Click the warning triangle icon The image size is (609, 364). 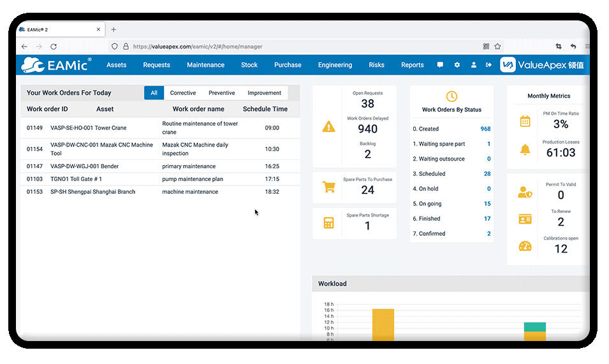(328, 126)
